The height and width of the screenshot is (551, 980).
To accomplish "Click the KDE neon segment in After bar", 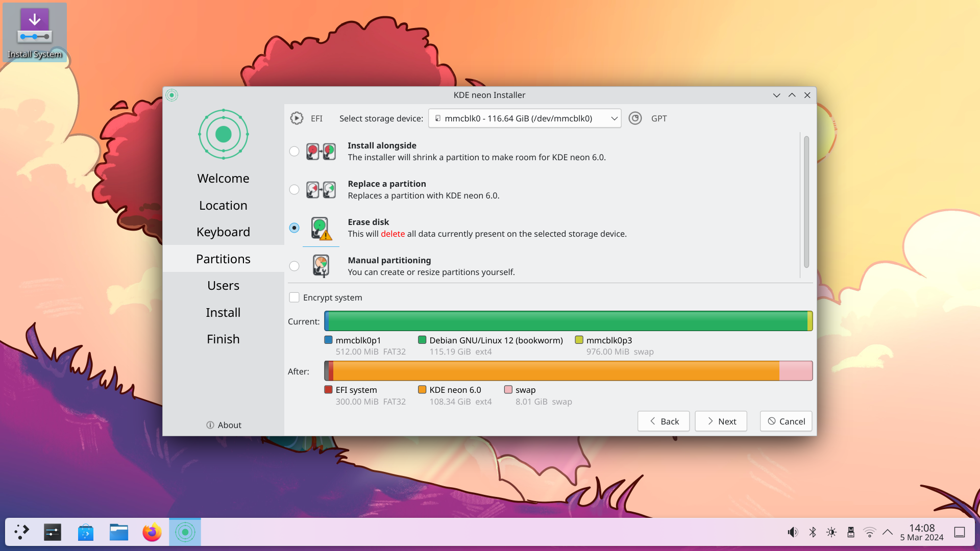I will coord(556,371).
